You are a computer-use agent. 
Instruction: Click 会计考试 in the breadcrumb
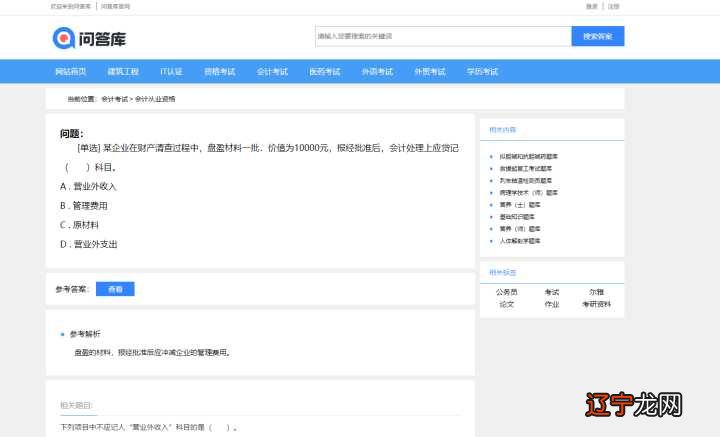point(114,99)
